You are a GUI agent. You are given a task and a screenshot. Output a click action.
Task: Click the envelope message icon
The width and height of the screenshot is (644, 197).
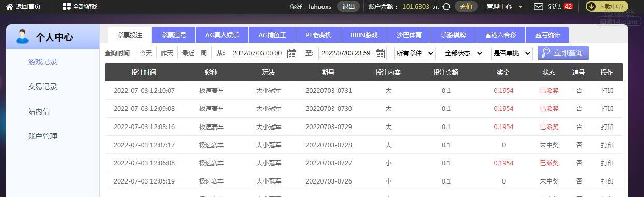coord(539,7)
